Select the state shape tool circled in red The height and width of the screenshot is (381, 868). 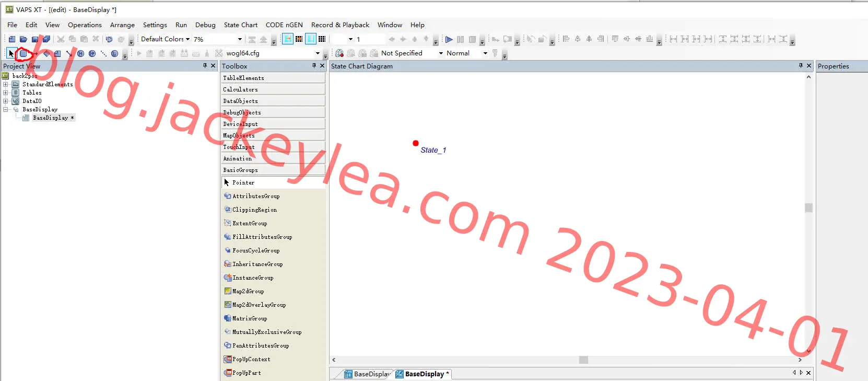pyautogui.click(x=24, y=53)
